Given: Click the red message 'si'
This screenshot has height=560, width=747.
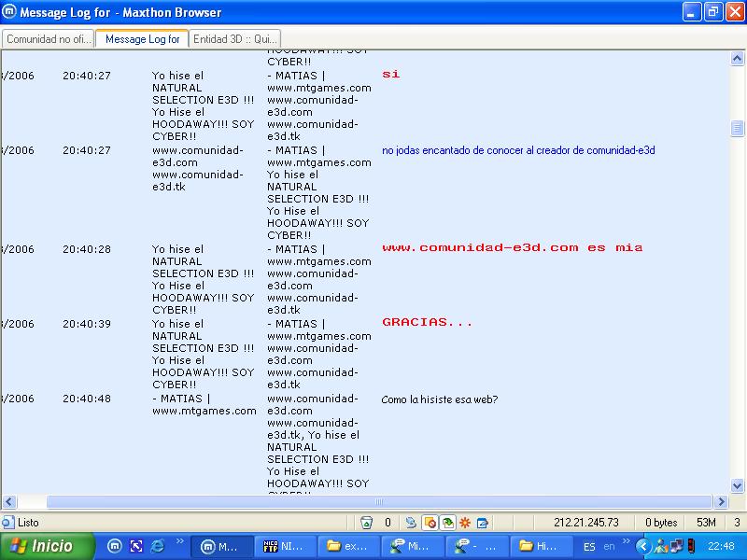Looking at the screenshot, I should [390, 75].
